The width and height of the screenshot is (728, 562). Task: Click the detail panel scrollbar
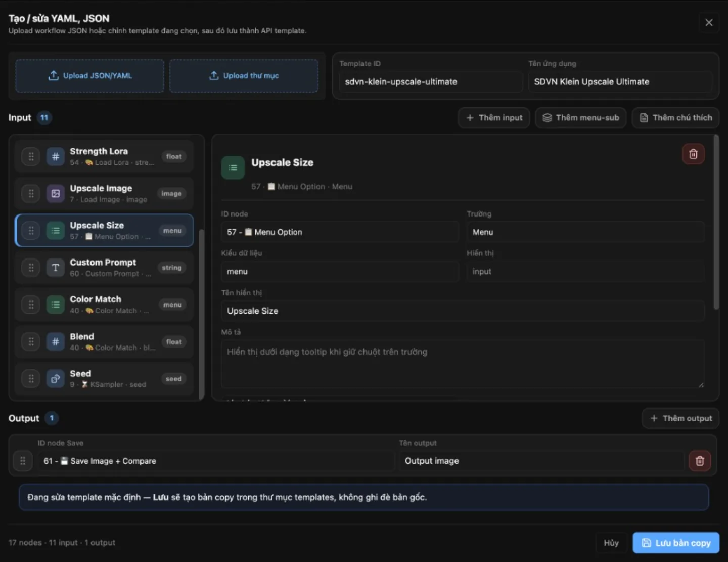point(716,222)
